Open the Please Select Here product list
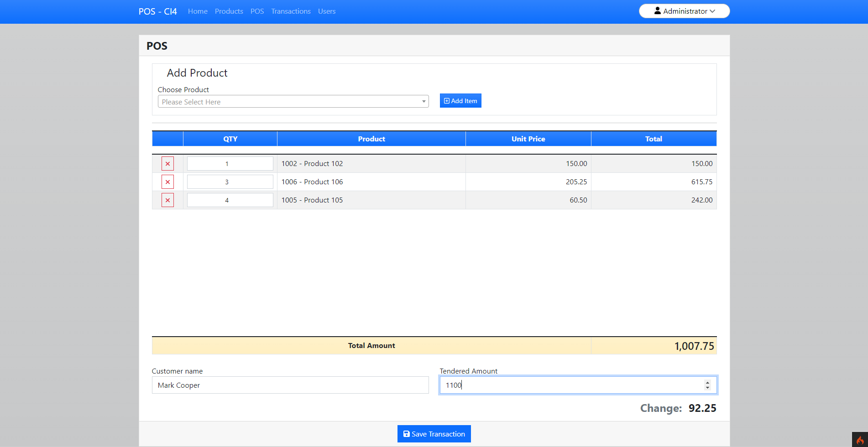 point(293,101)
